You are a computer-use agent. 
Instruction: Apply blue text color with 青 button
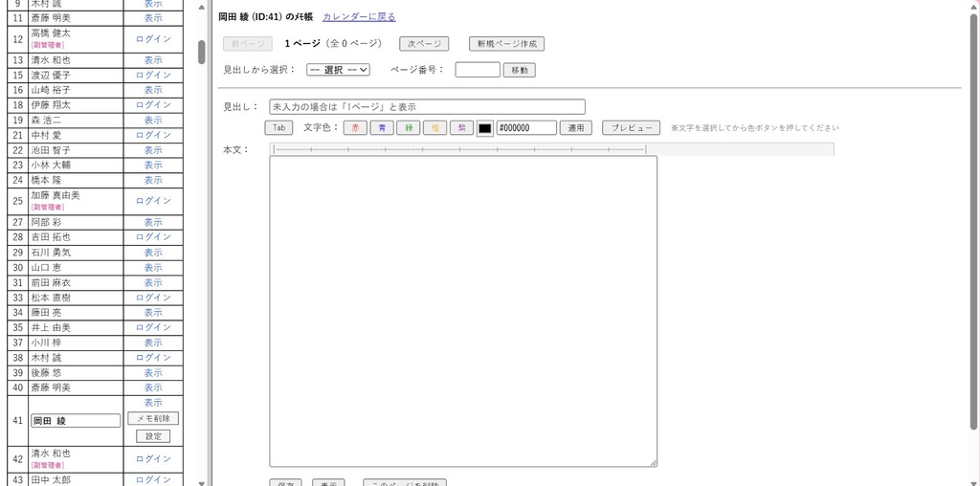(x=382, y=128)
